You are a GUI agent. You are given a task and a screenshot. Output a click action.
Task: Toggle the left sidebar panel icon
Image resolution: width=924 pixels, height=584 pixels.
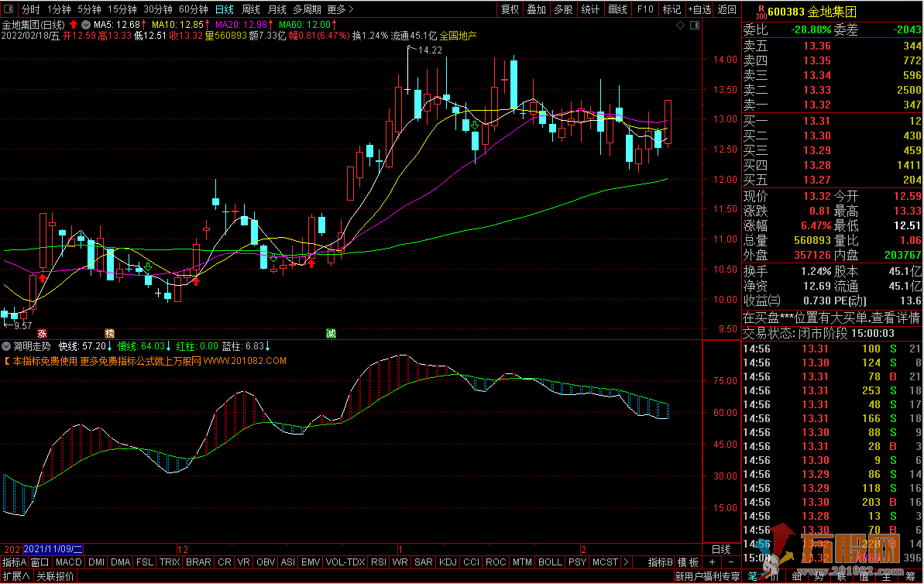tap(9, 9)
